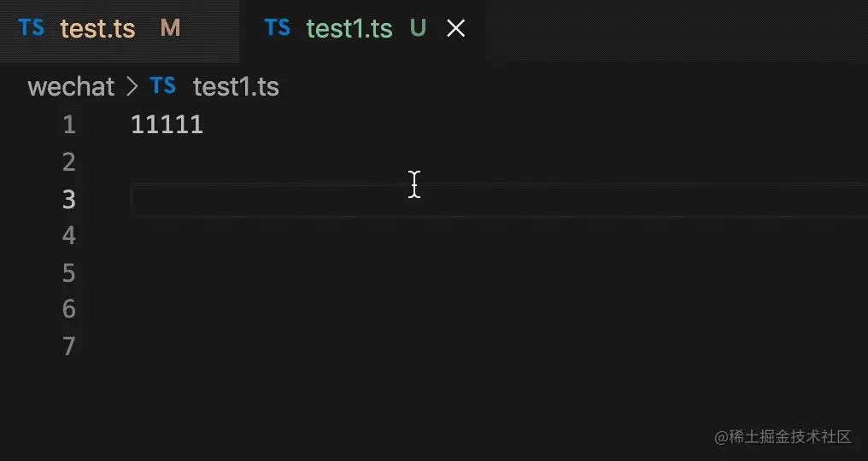Click the TypeScript icon on test1.ts tab
868x461 pixels.
point(278,27)
